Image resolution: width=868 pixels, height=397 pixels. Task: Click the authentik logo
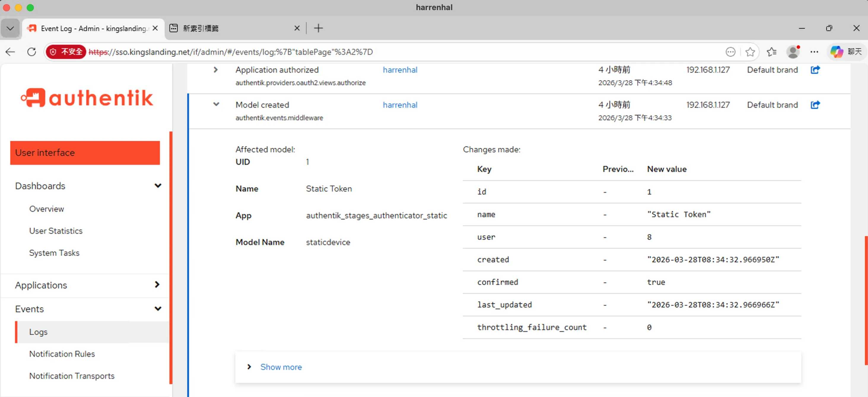click(x=87, y=98)
